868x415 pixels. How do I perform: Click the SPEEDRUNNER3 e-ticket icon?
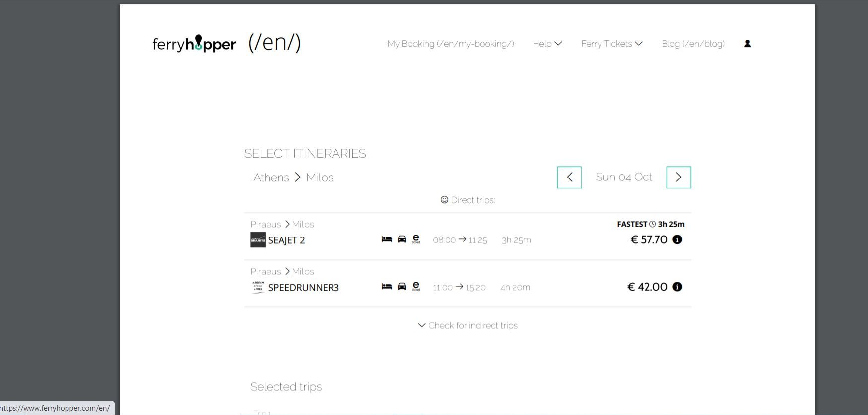(x=416, y=287)
